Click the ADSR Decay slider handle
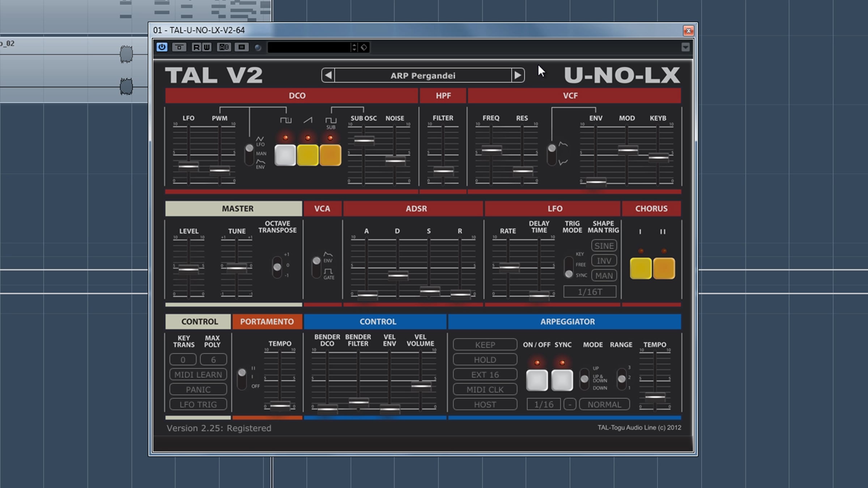Image resolution: width=868 pixels, height=488 pixels. tap(398, 275)
